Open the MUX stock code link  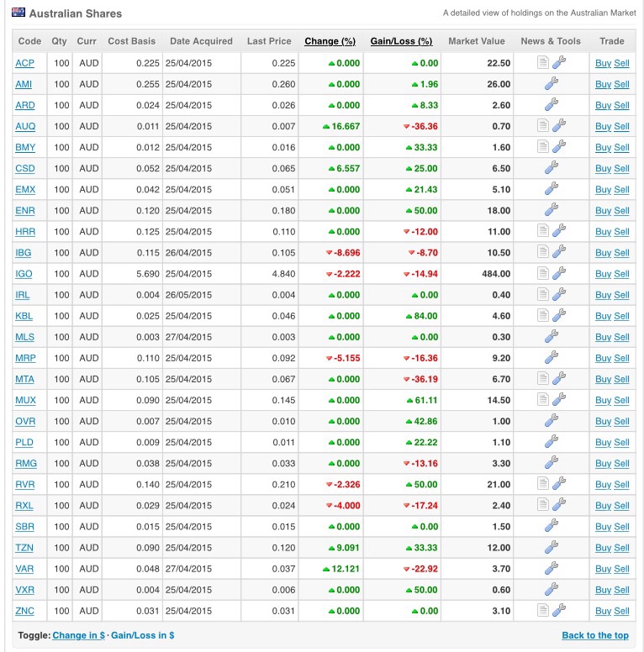(x=25, y=401)
